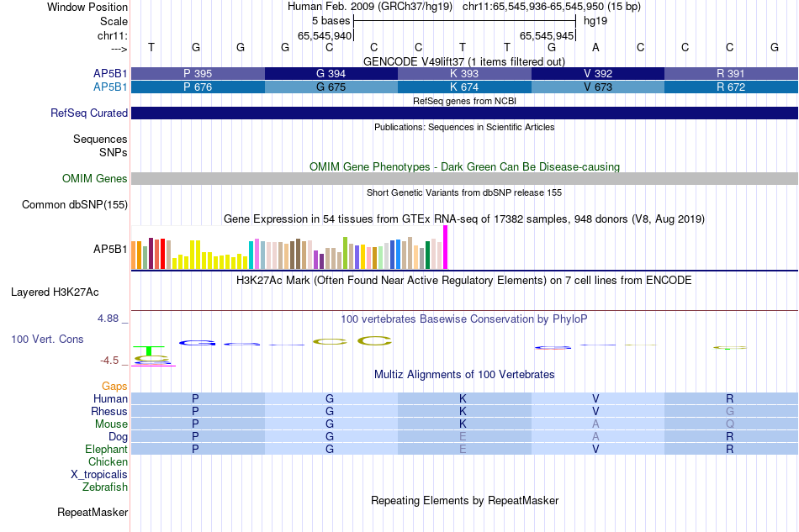
Task: Click the Short Genetic Variants dbSNP title
Action: pos(464,192)
